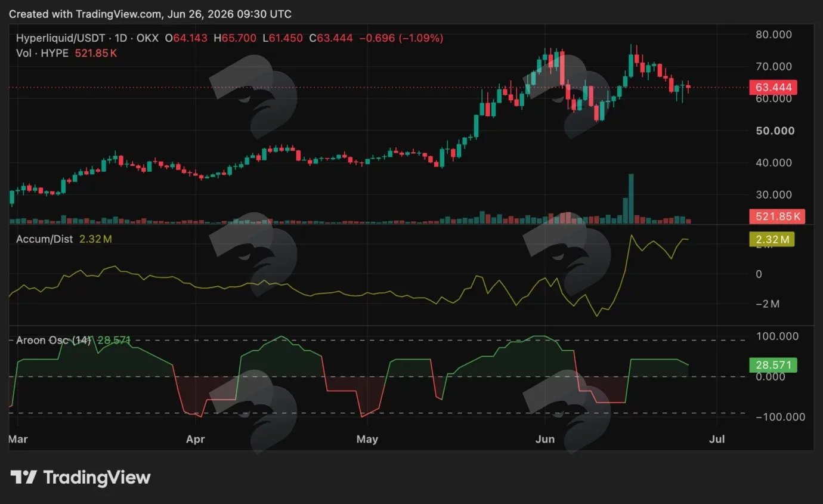Image resolution: width=823 pixels, height=504 pixels.
Task: Click the tallest volume bar in mid-June
Action: tap(631, 199)
